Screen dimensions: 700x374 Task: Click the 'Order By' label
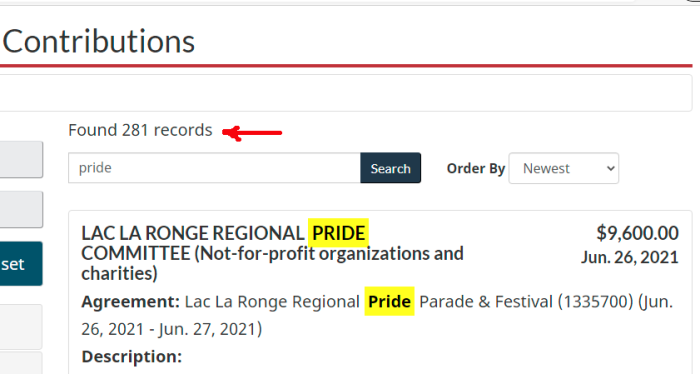[x=475, y=168]
